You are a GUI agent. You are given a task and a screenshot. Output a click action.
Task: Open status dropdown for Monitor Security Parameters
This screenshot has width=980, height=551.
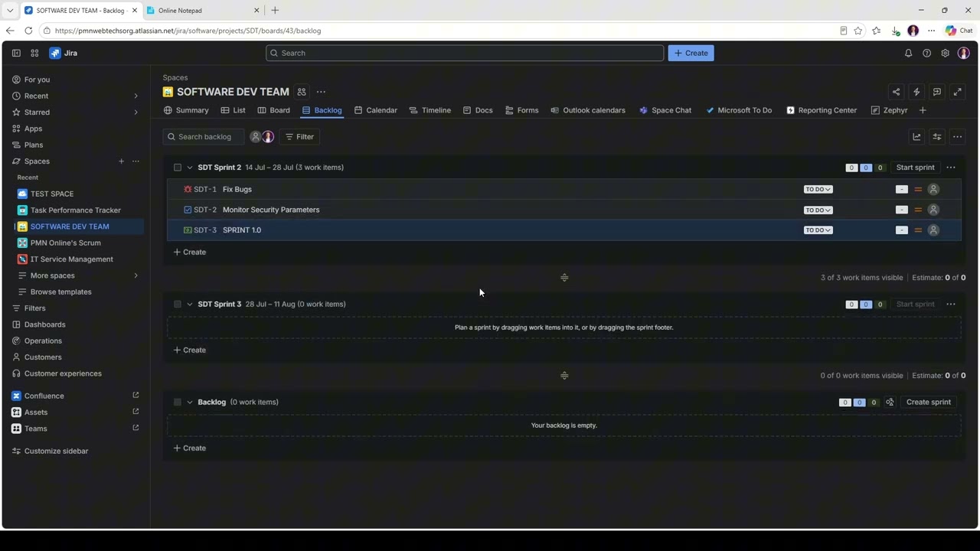(818, 210)
